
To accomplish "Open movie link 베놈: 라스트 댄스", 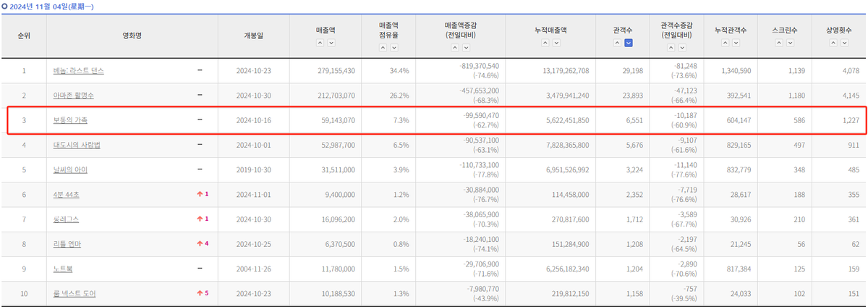I will [79, 71].
